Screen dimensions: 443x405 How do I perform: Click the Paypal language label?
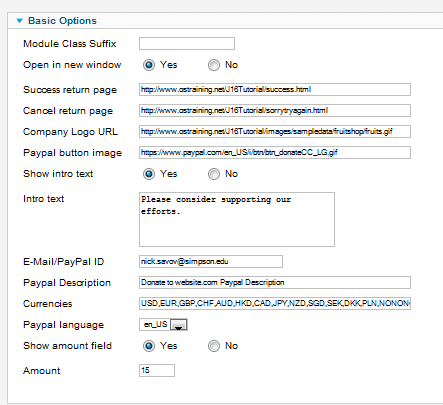[63, 325]
